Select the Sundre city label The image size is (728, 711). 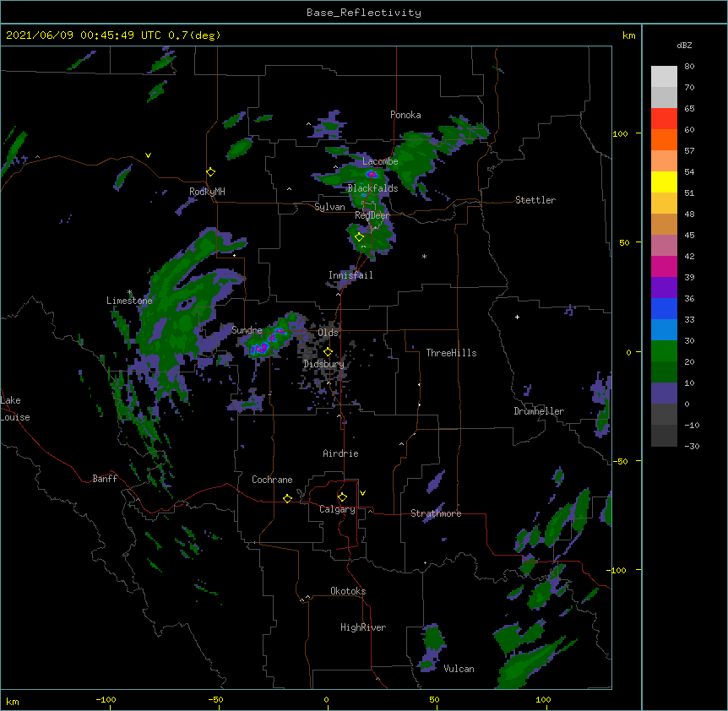(x=247, y=330)
